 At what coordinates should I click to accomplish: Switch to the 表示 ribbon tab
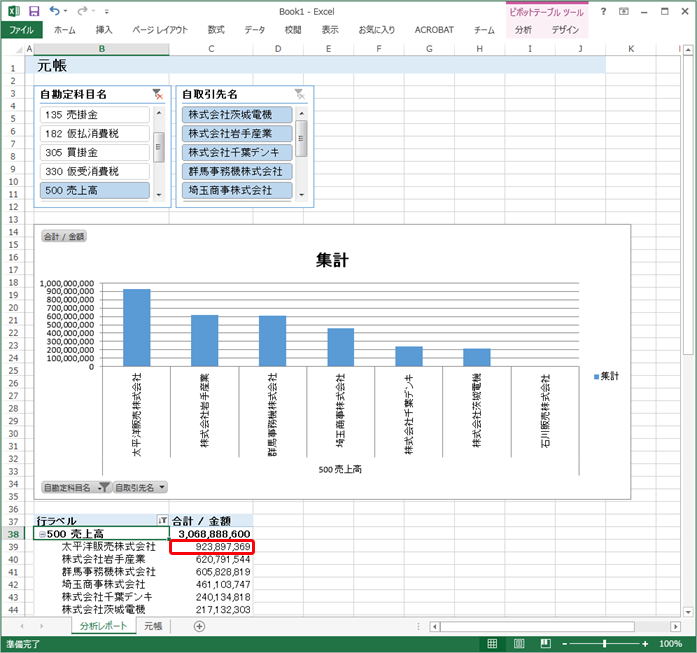(330, 30)
